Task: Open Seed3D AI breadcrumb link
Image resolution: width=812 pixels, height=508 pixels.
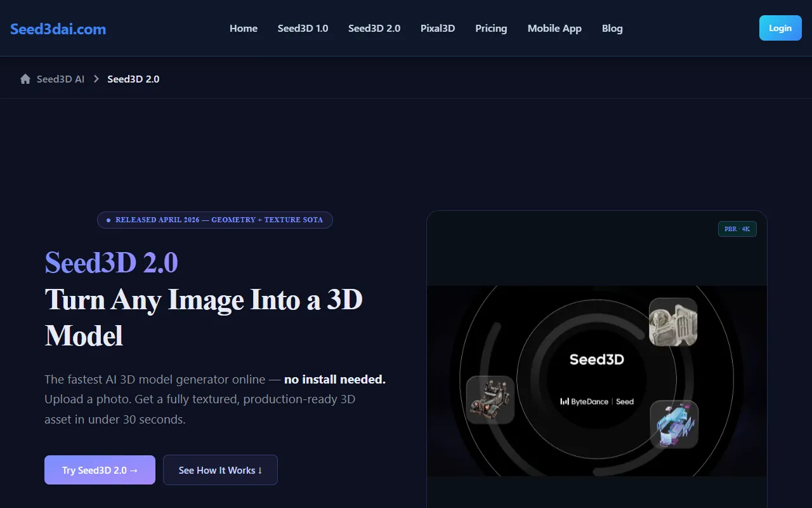Action: click(x=60, y=79)
